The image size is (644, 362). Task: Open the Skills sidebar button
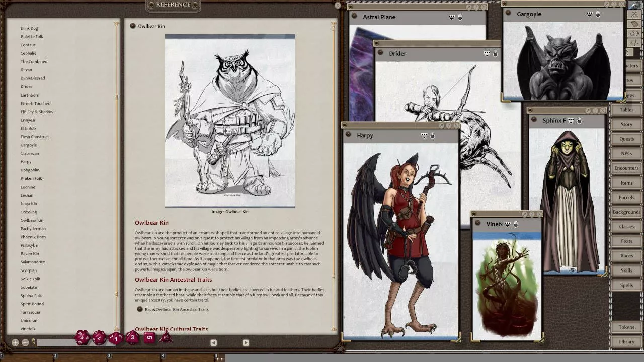coord(626,270)
